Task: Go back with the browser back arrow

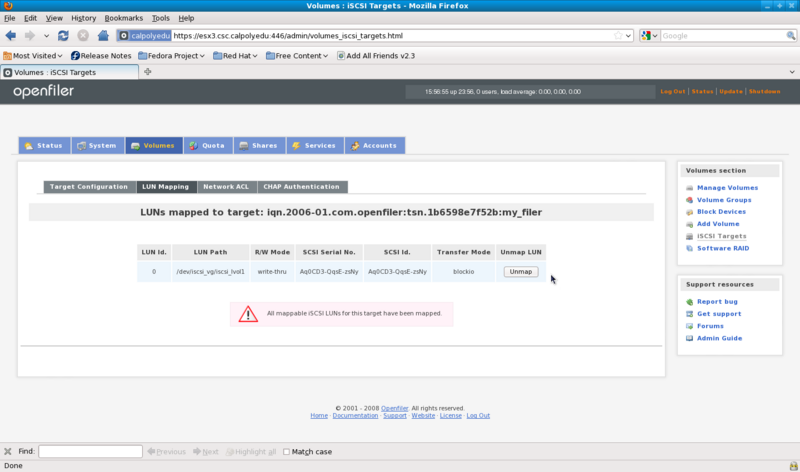Action: tap(11, 36)
